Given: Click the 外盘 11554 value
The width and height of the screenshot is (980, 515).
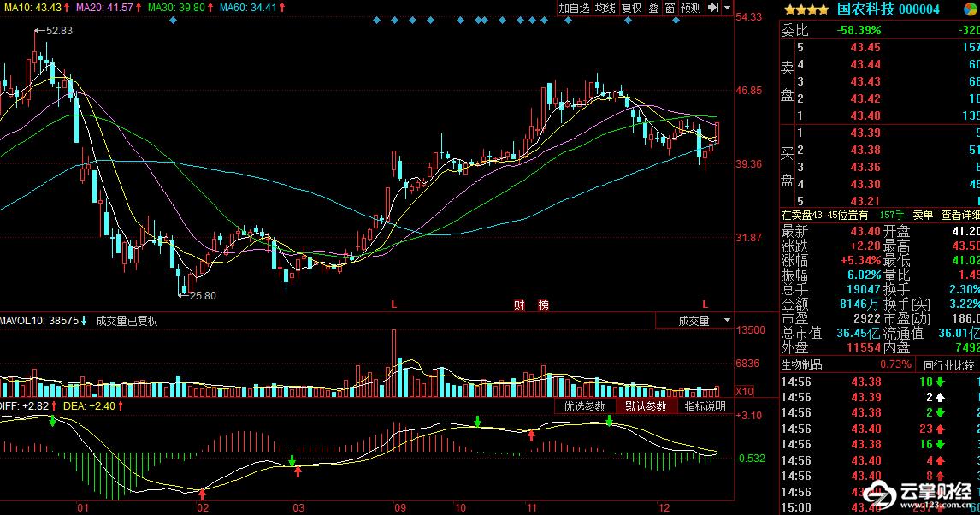Looking at the screenshot, I should (x=863, y=347).
